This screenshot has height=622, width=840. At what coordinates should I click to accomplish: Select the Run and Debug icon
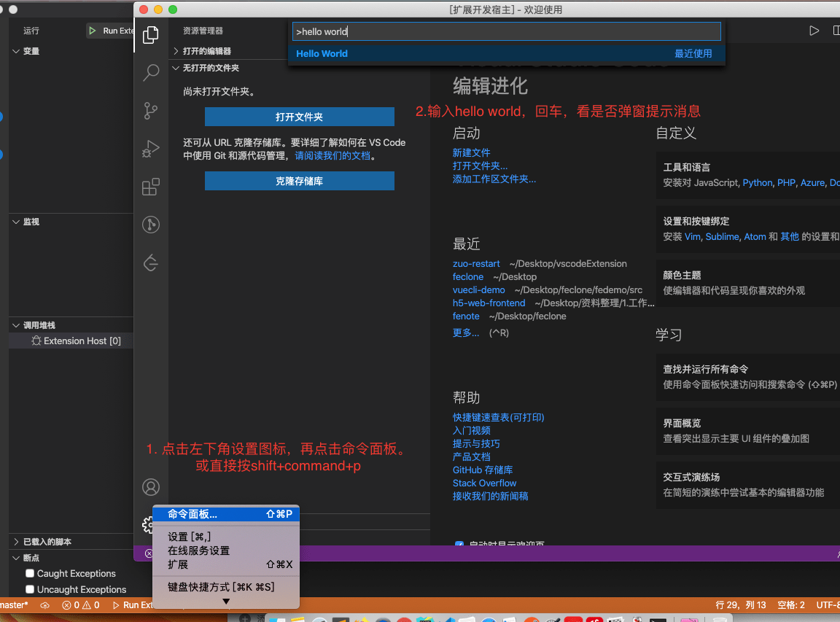coord(150,149)
